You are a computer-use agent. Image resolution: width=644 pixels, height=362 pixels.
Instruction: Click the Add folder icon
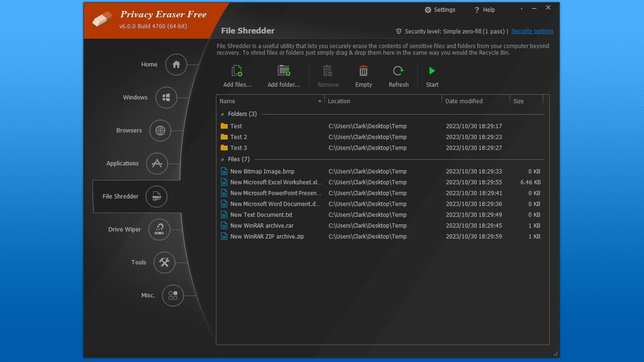coord(284,70)
